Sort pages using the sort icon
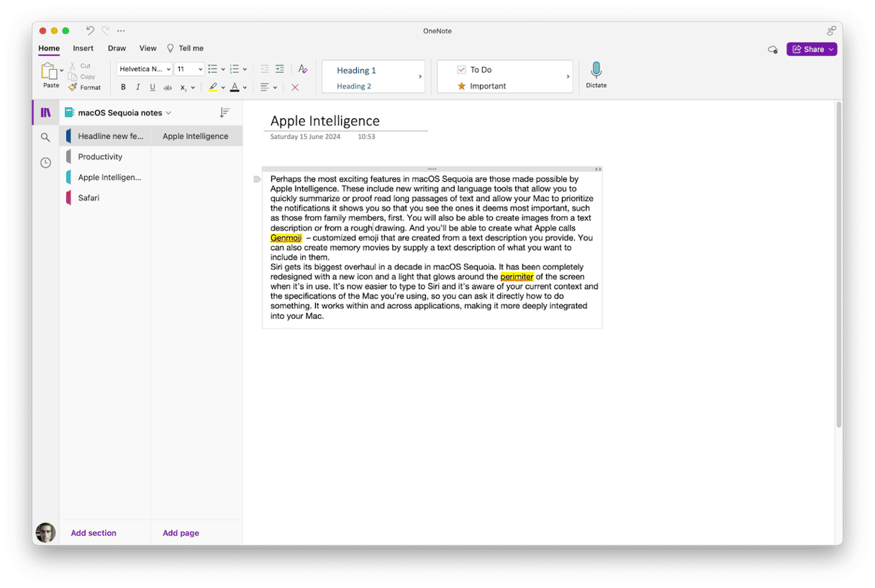This screenshot has width=875, height=588. pyautogui.click(x=225, y=112)
